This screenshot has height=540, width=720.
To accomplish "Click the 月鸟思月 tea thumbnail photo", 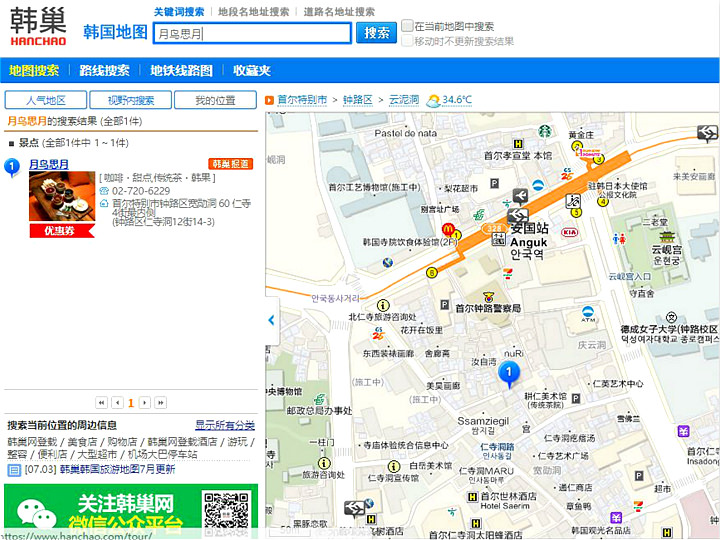I will pos(62,197).
